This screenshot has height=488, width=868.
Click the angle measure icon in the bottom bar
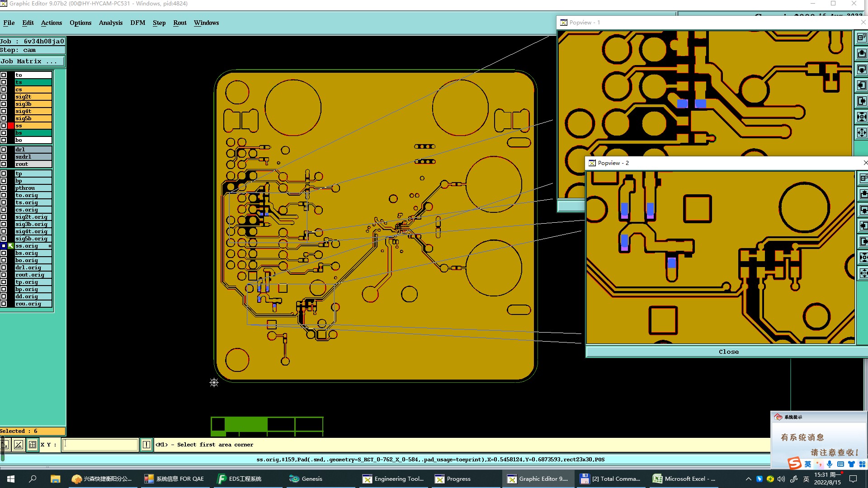19,445
